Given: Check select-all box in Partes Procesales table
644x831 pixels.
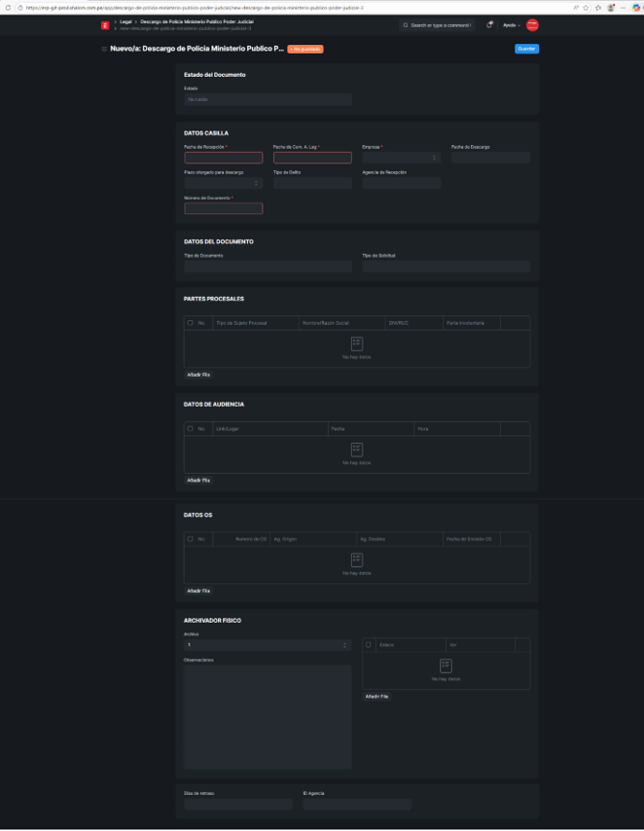Looking at the screenshot, I should pos(190,322).
